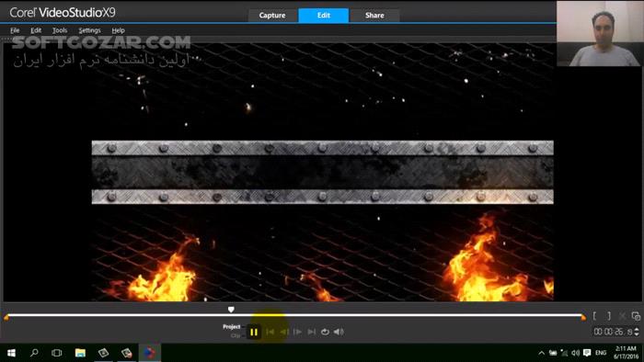Click the timecode stepper arrows
Image resolution: width=644 pixels, height=362 pixels.
(637, 332)
